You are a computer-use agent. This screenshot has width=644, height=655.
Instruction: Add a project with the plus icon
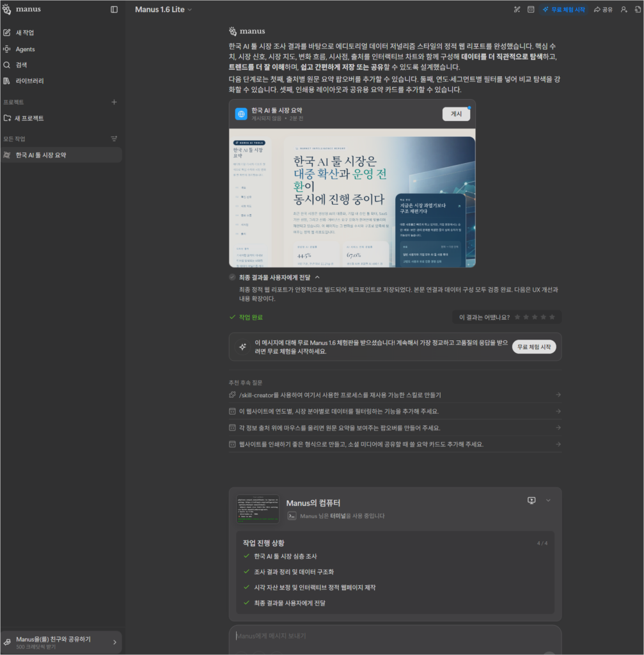tap(114, 102)
